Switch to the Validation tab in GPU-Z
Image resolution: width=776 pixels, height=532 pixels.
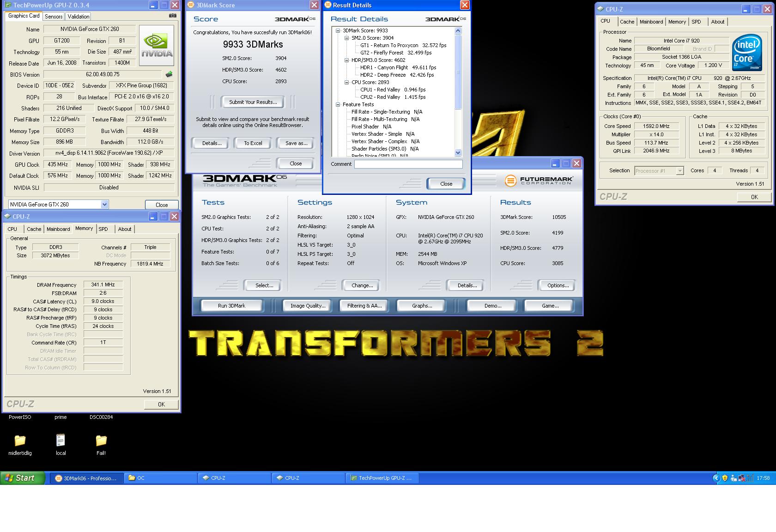pyautogui.click(x=79, y=16)
